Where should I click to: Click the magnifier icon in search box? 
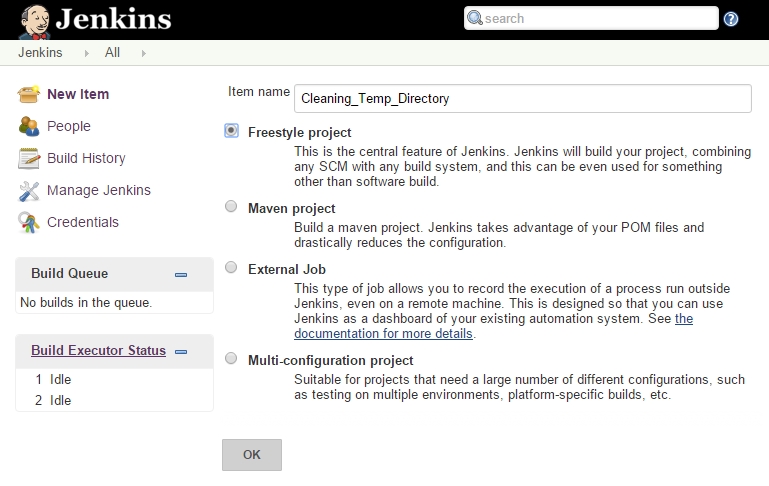(x=474, y=18)
